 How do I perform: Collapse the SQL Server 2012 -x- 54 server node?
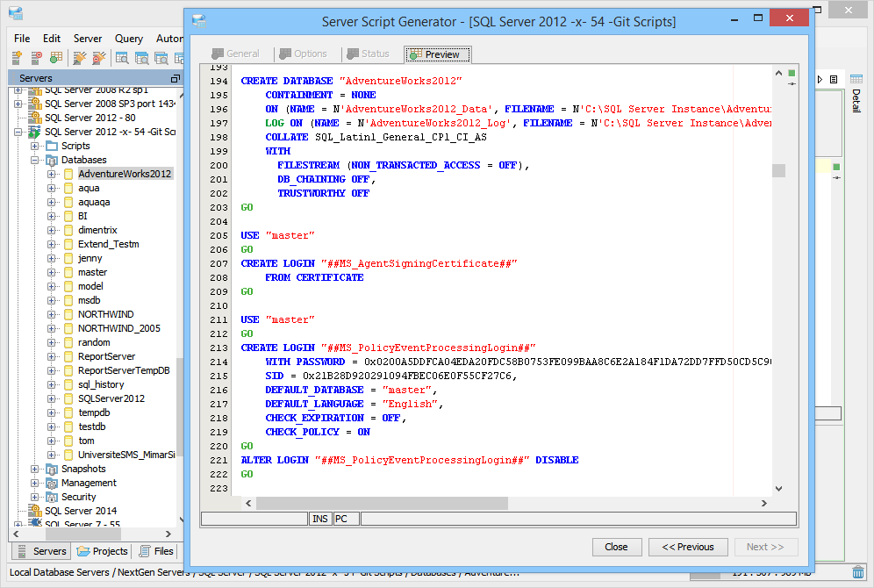(18, 133)
